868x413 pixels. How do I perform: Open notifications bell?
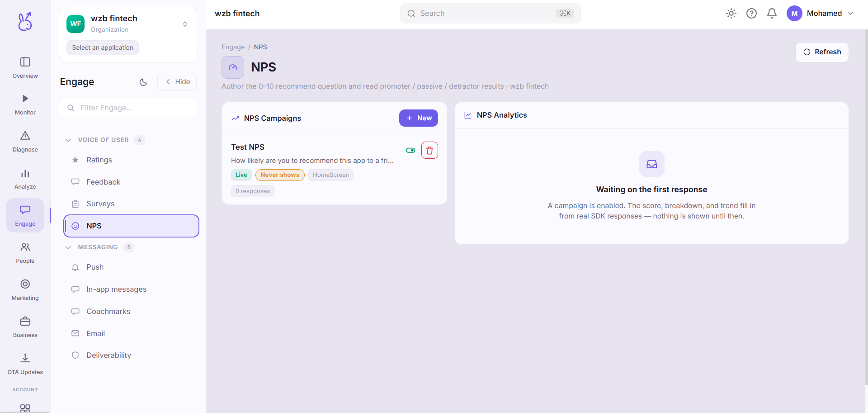(x=772, y=14)
